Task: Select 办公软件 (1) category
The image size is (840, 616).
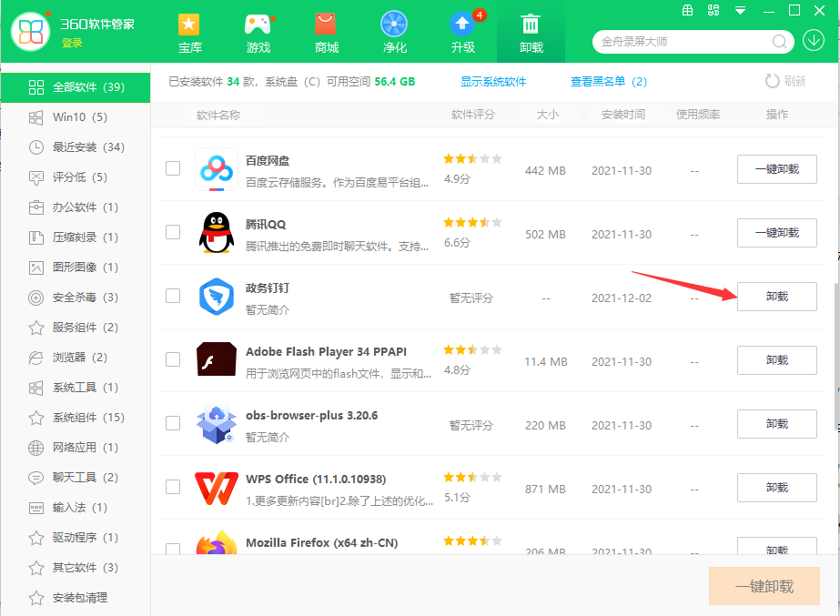Action: pos(76,207)
